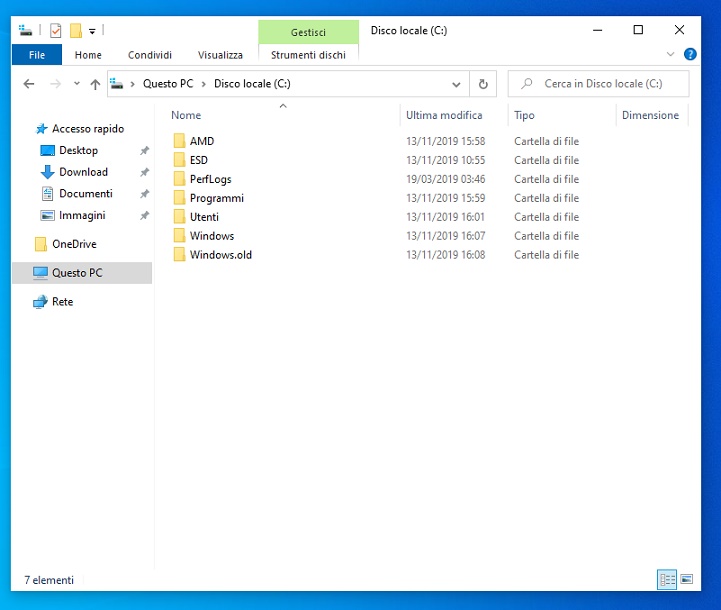
Task: Open the recent locations dropdown arrow
Action: (77, 84)
